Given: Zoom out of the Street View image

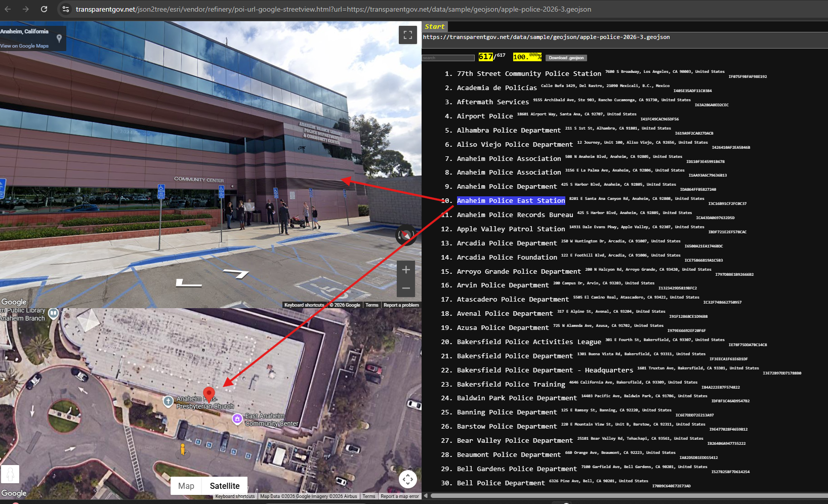Looking at the screenshot, I should pyautogui.click(x=405, y=288).
